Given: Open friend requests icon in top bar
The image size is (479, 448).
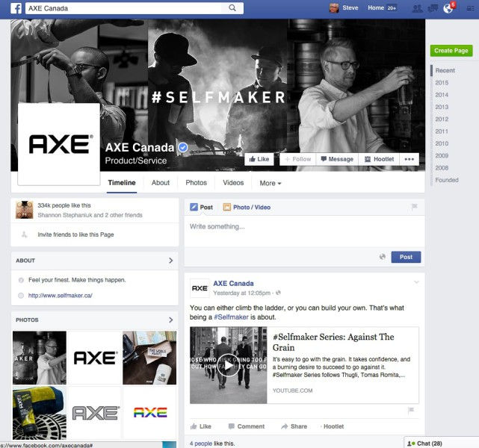Looking at the screenshot, I should point(417,8).
